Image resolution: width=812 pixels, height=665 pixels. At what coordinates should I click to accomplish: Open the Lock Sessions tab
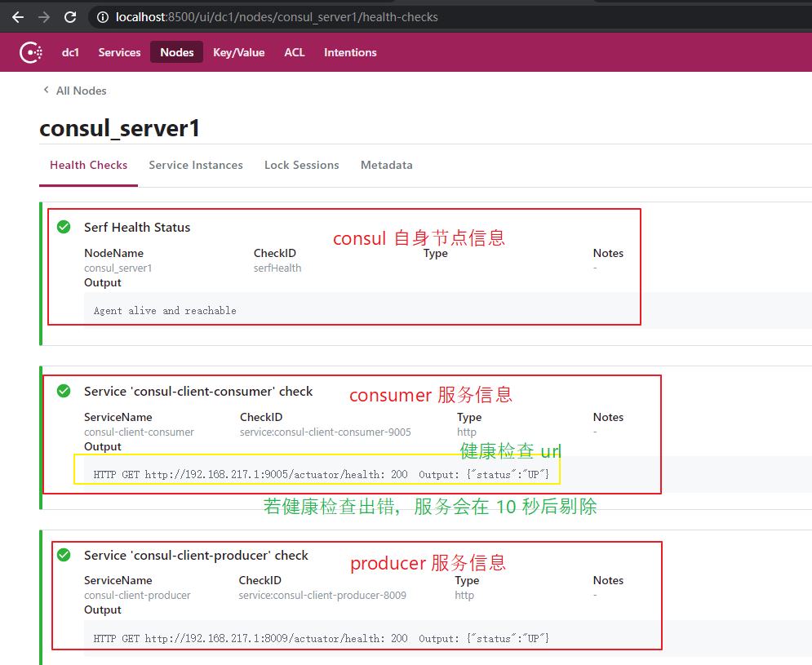pos(301,165)
